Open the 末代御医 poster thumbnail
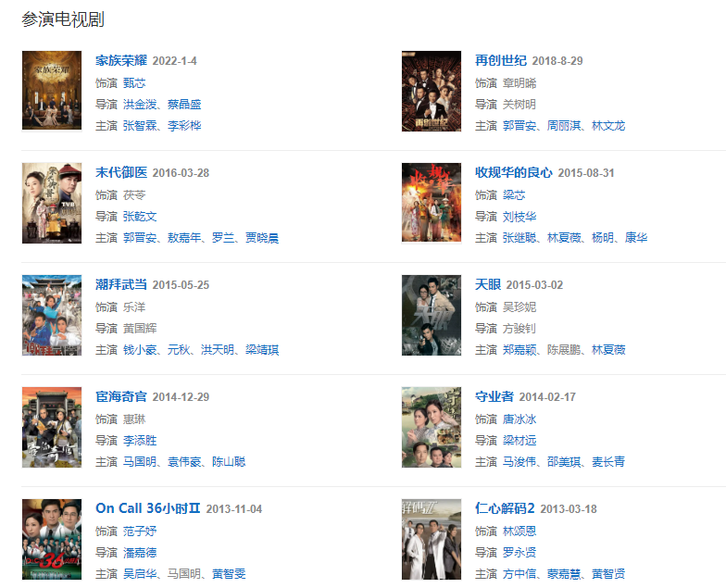The image size is (726, 588). point(52,203)
